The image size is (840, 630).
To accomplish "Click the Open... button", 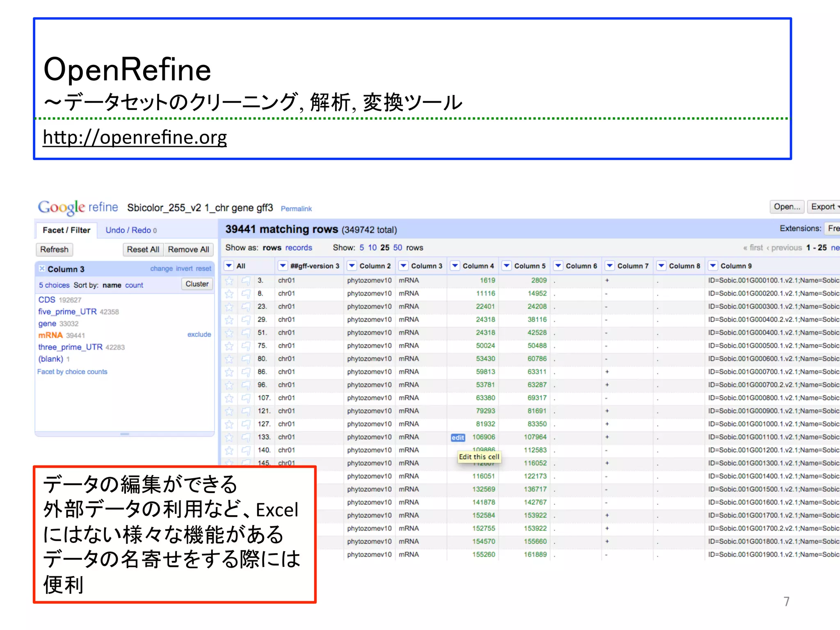I will [x=787, y=207].
